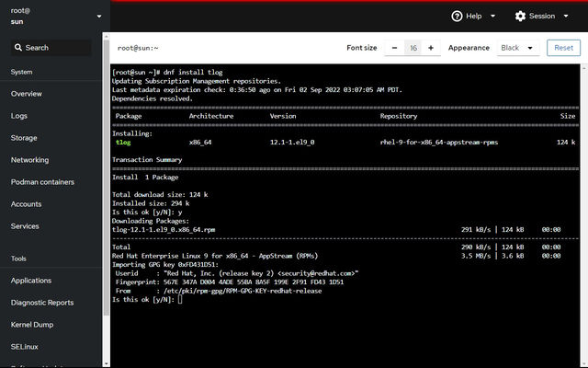The height and width of the screenshot is (368, 588).
Task: Focus the sidebar Search field
Action: click(x=51, y=48)
